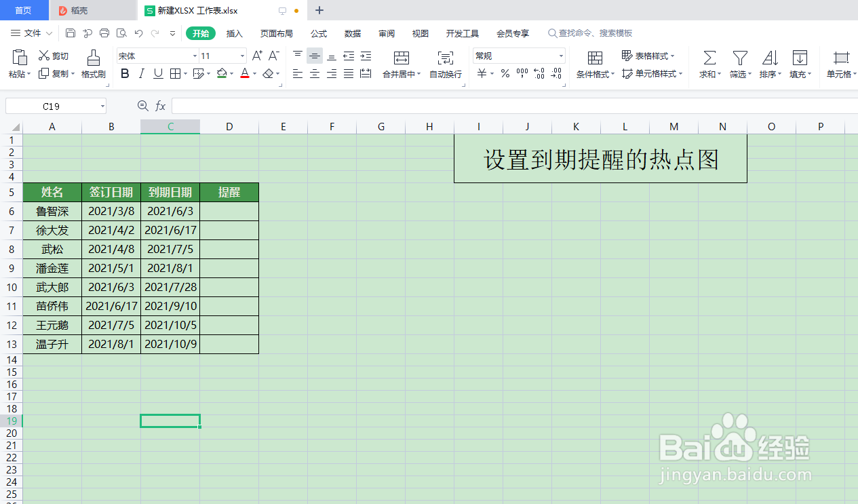Viewport: 858px width, 504px height.
Task: Toggle bold formatting
Action: [x=124, y=73]
